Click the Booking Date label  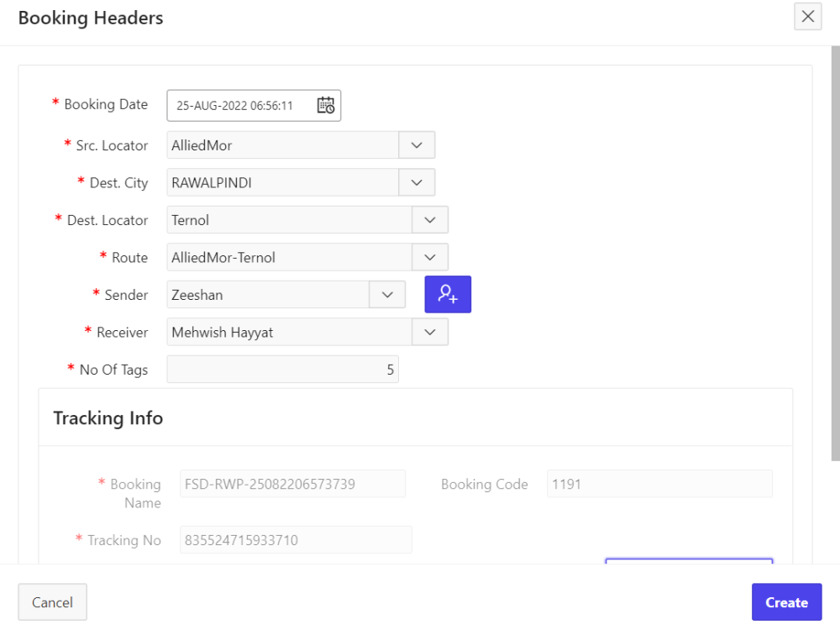(x=106, y=104)
